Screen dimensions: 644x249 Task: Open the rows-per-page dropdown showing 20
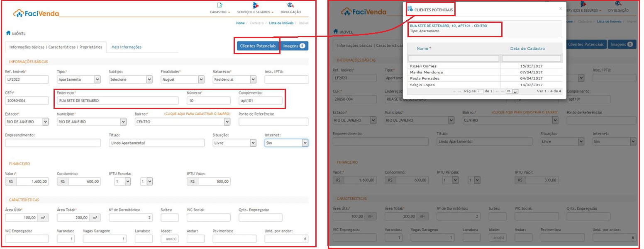click(509, 91)
